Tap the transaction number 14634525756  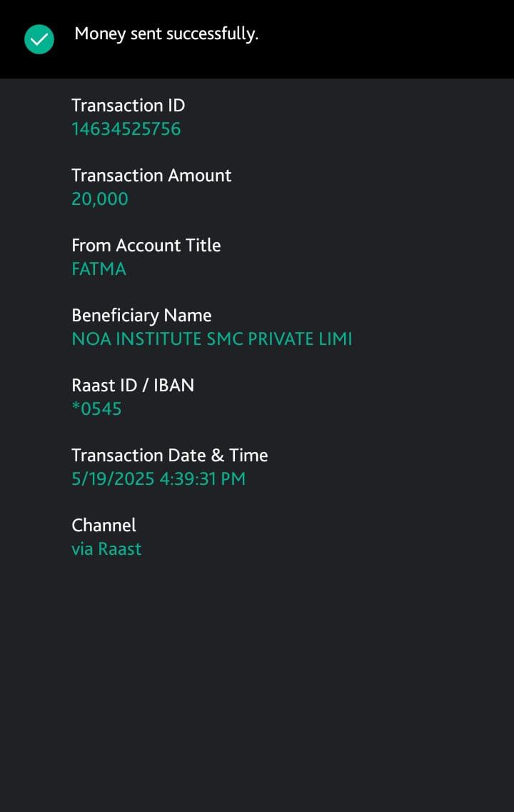click(126, 129)
